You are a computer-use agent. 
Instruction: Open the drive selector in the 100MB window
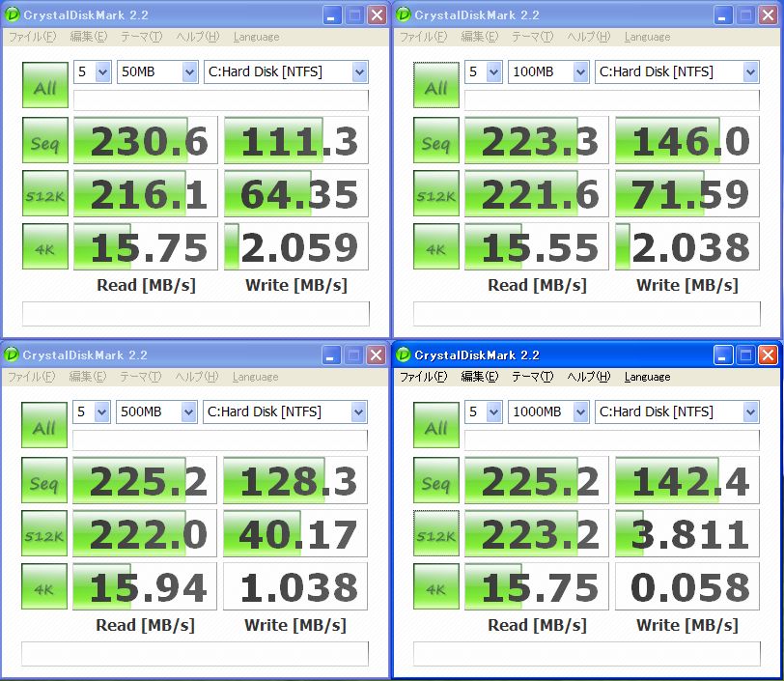677,71
